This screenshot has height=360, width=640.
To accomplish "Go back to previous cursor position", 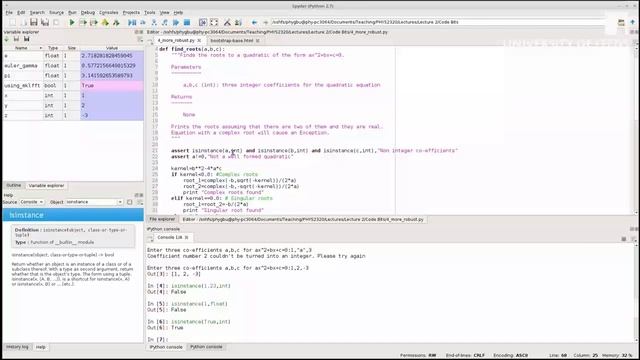I will click(254, 22).
